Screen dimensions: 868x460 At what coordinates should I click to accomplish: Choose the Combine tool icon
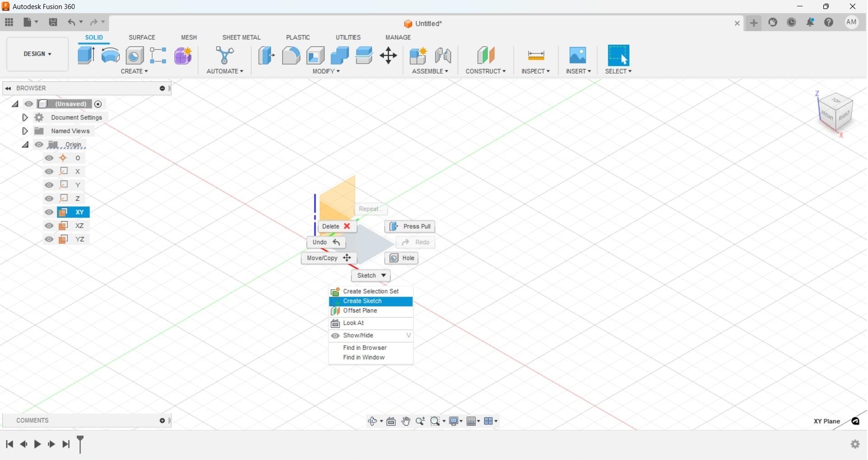(x=340, y=56)
